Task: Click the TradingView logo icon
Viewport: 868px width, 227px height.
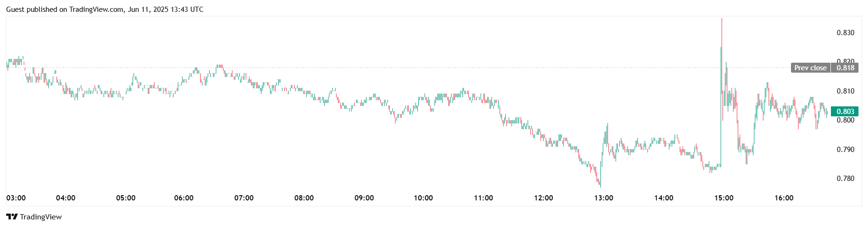Action: pos(12,217)
